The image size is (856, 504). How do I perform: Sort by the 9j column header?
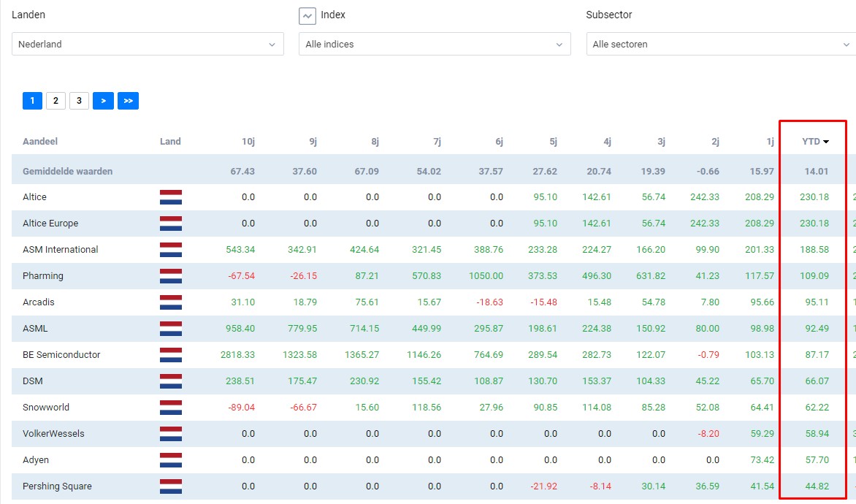click(313, 142)
